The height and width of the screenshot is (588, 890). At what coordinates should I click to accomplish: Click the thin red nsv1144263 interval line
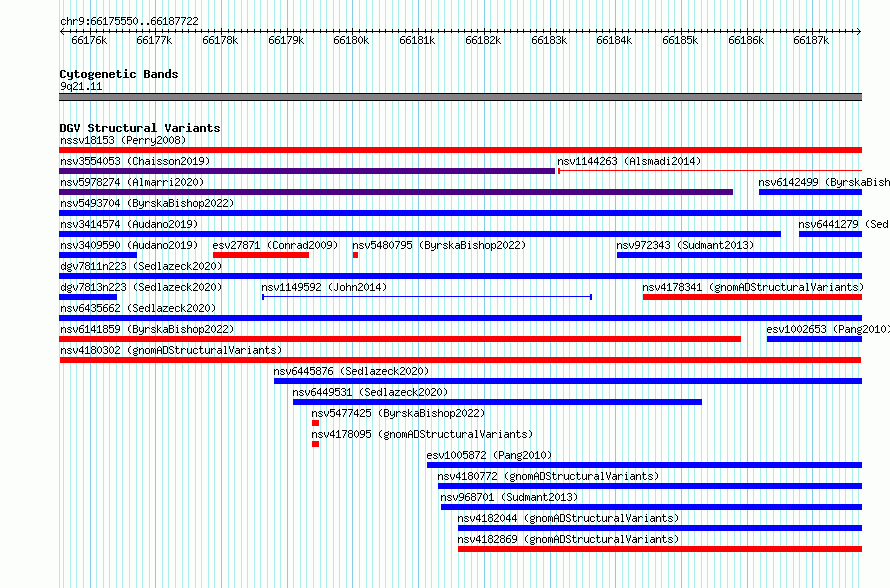(x=710, y=171)
